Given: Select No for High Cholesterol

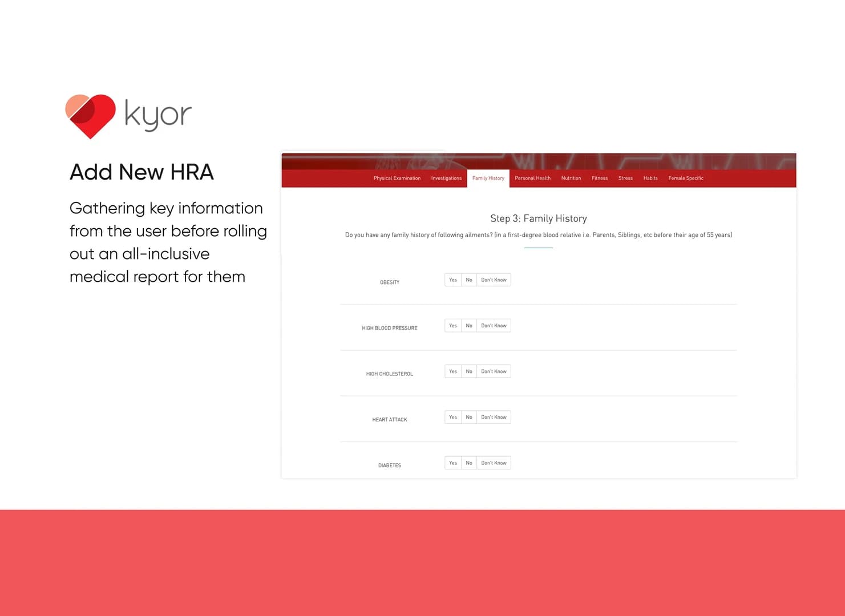Looking at the screenshot, I should click(x=469, y=371).
